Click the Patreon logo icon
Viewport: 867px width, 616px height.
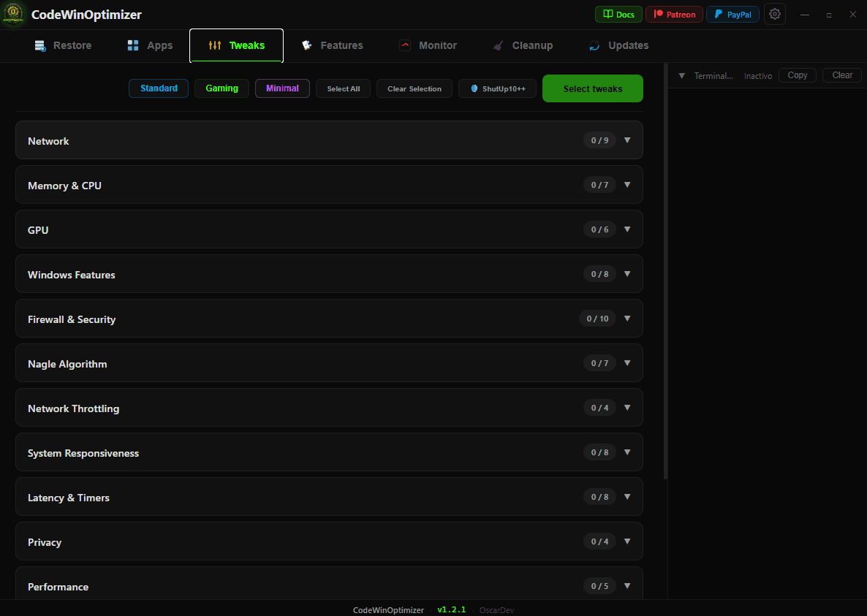(x=658, y=15)
